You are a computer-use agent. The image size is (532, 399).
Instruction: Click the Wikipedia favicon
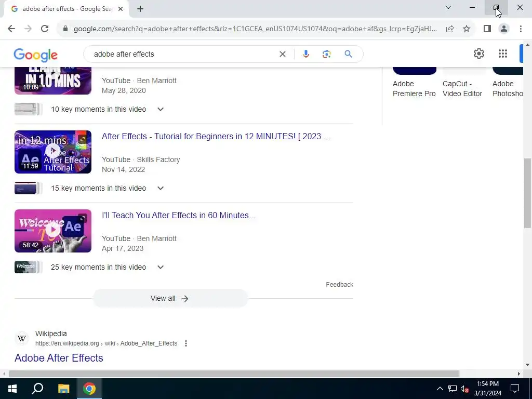tap(22, 339)
